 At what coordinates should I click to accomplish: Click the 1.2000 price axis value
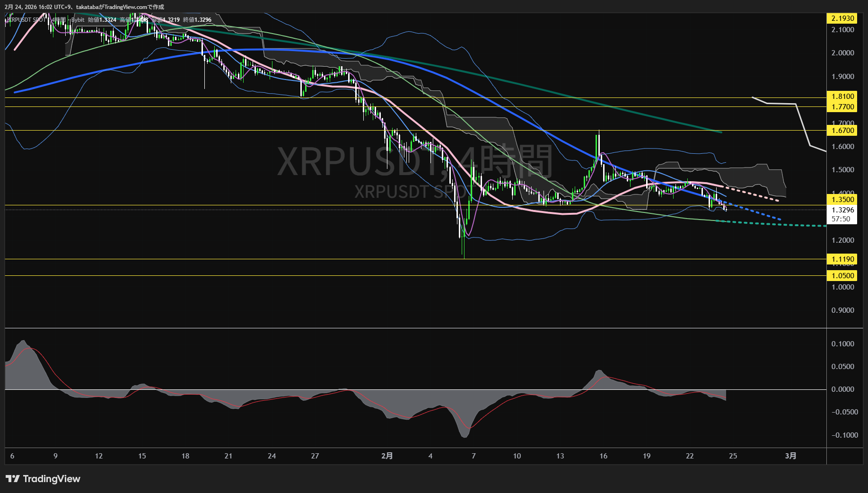[x=842, y=240]
